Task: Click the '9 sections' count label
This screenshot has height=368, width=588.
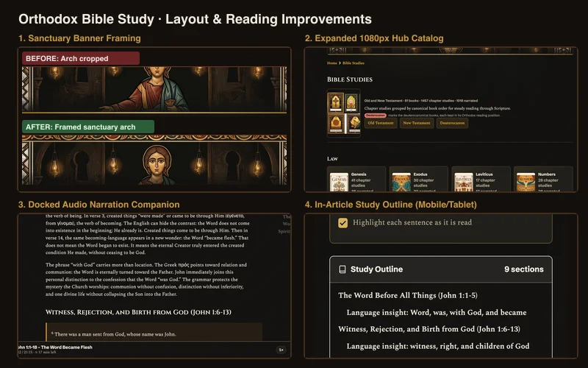Action: (523, 269)
